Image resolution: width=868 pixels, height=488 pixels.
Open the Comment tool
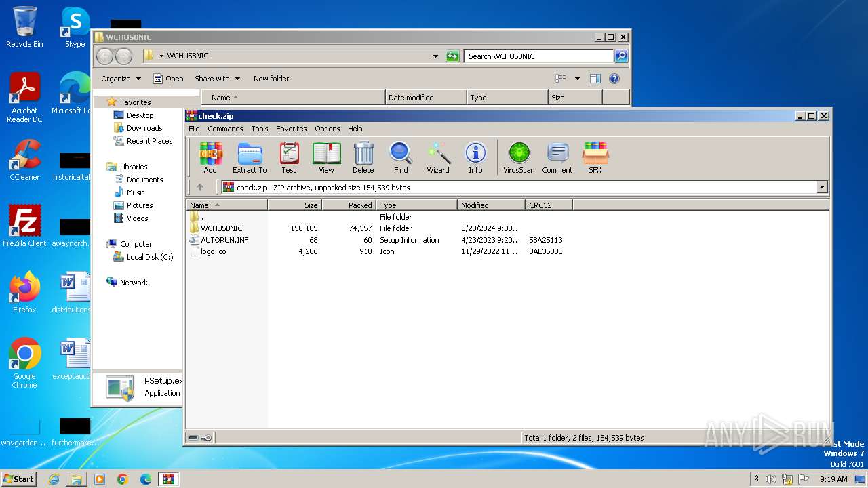557,158
